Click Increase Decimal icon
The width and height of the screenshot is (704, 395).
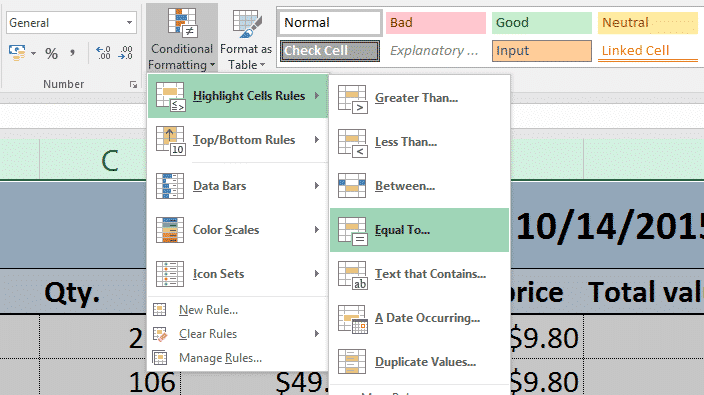tap(104, 53)
